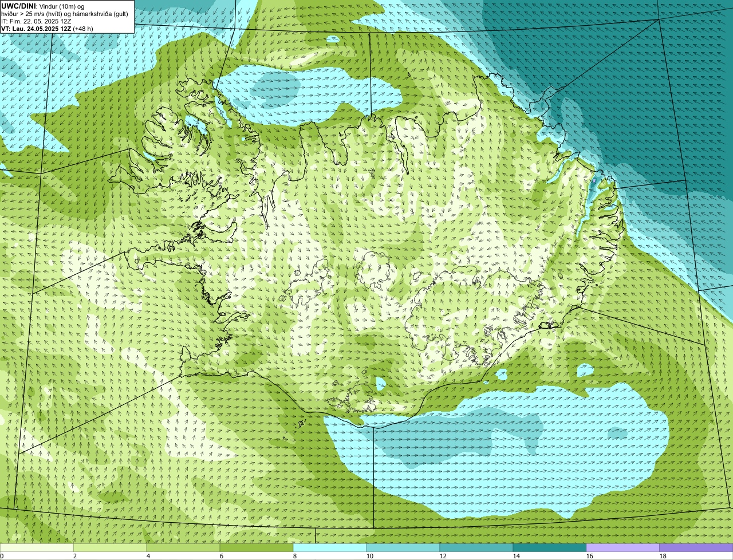
Task: Choose the 14–16 m/s dark teal legend swatch
Action: coord(550,547)
